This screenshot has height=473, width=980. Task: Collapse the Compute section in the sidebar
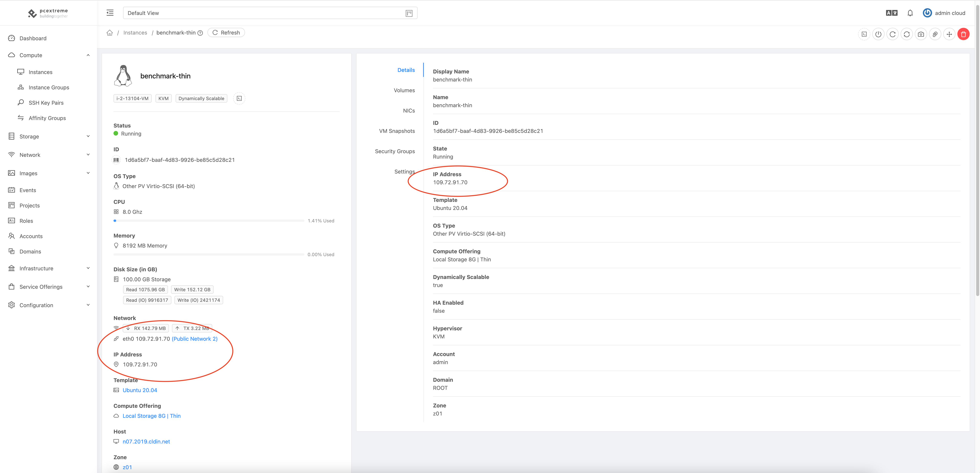pos(30,55)
